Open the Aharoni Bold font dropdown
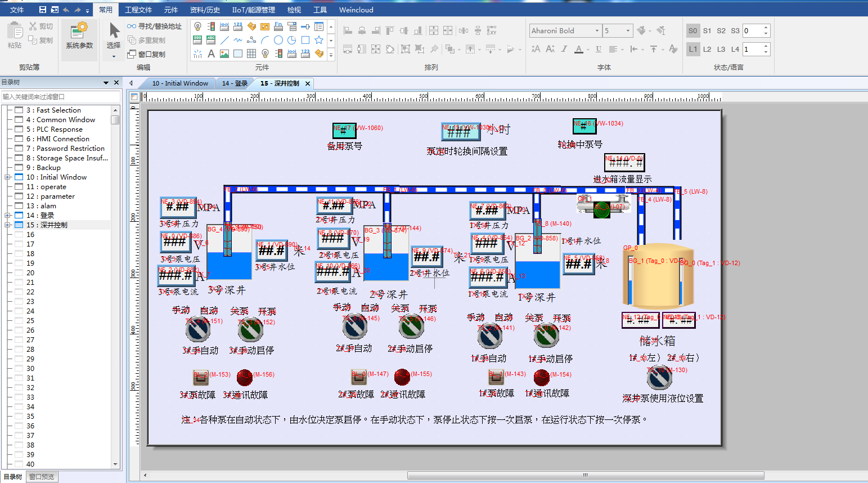This screenshot has width=868, height=483. (597, 31)
